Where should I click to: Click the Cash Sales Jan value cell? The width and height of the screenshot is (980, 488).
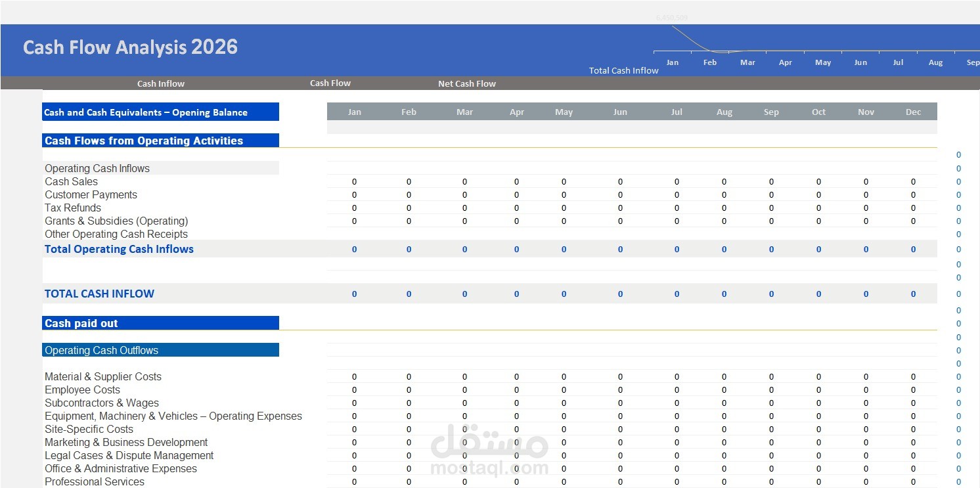pyautogui.click(x=355, y=181)
